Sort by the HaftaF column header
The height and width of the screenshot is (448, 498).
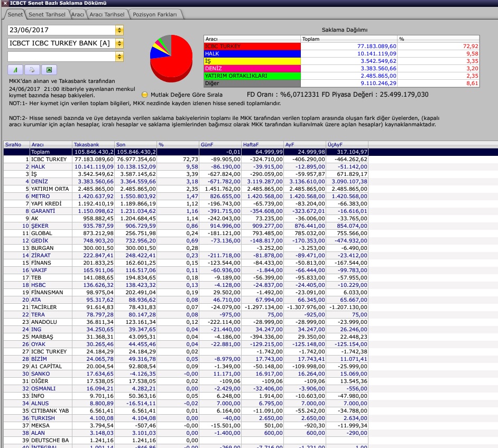coord(262,145)
